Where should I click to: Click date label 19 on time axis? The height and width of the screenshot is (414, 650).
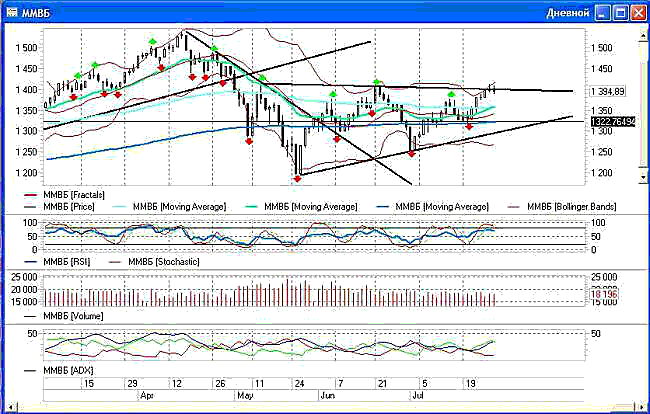(x=471, y=383)
